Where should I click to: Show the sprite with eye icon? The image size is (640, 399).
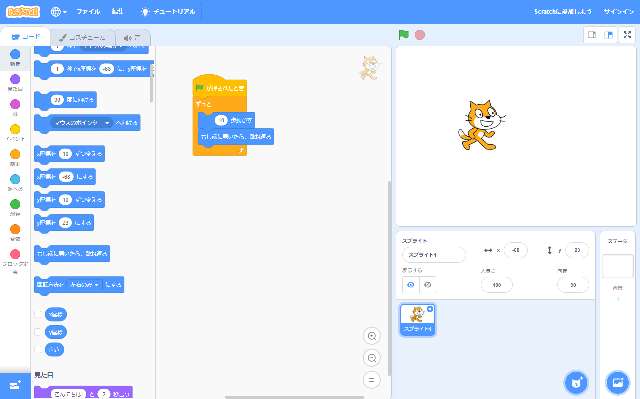(411, 285)
